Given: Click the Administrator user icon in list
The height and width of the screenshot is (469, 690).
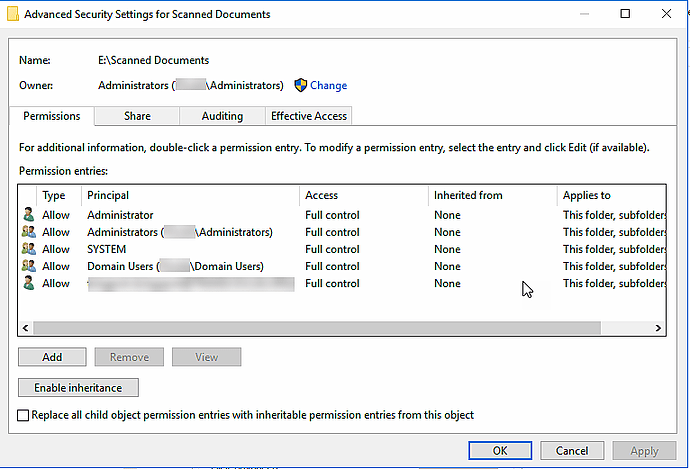Looking at the screenshot, I should click(x=28, y=215).
